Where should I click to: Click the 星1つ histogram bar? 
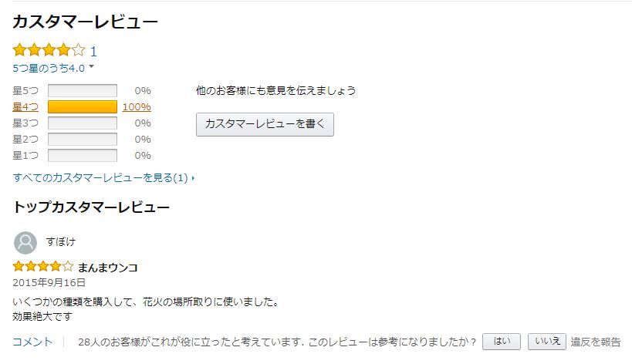(x=83, y=155)
